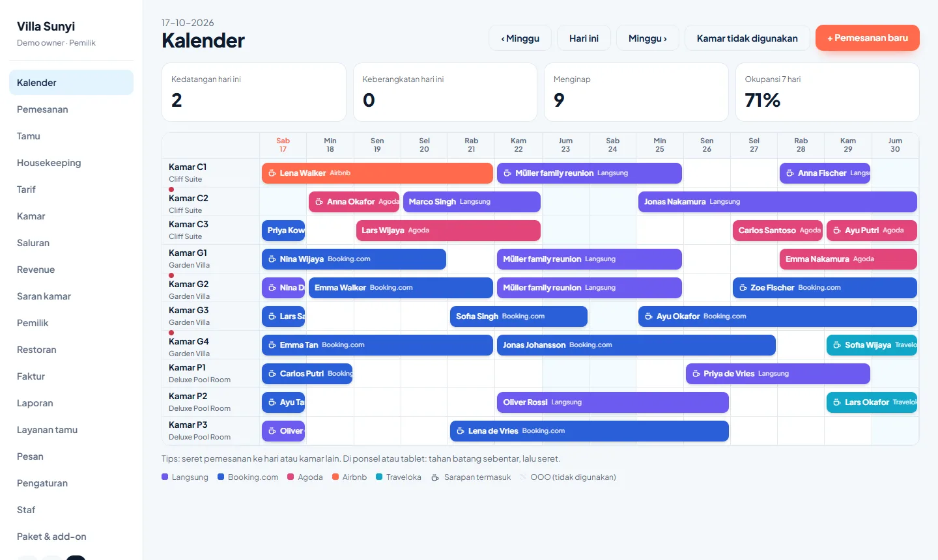Click breakfast icon on Nina Wijaya booking
This screenshot has height=560, width=938.
[272, 259]
